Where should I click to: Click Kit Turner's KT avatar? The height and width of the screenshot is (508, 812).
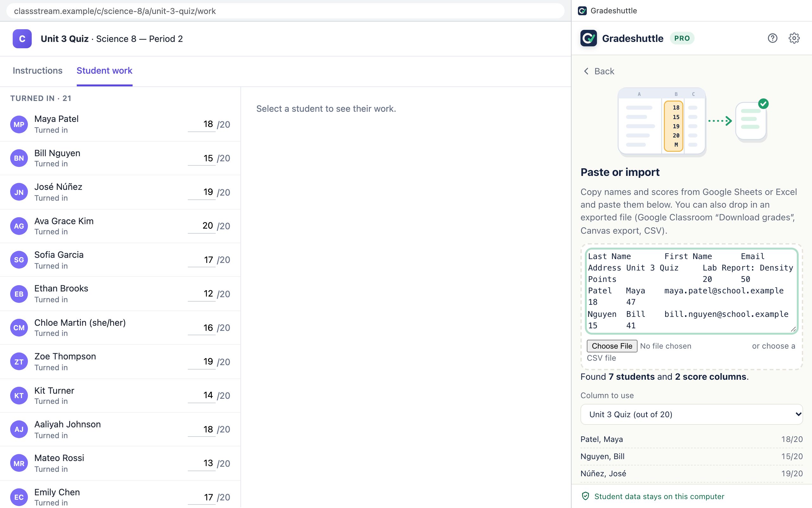pyautogui.click(x=19, y=396)
